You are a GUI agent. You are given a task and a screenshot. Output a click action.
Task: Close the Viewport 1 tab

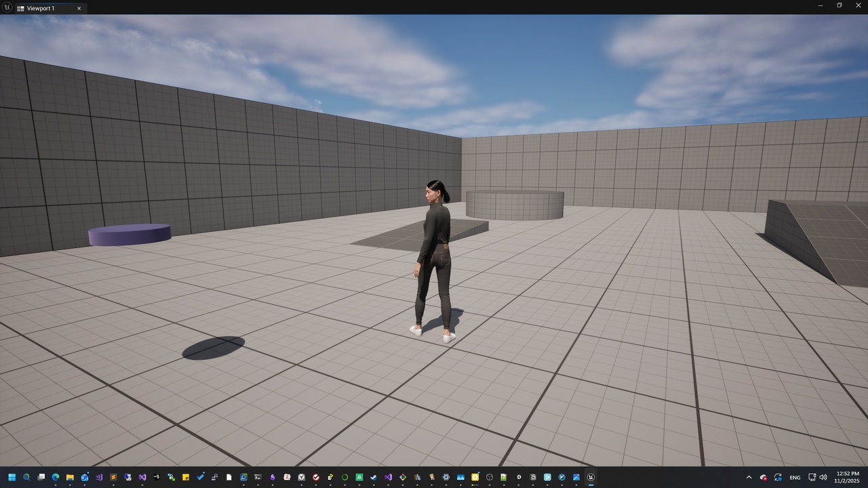point(79,8)
